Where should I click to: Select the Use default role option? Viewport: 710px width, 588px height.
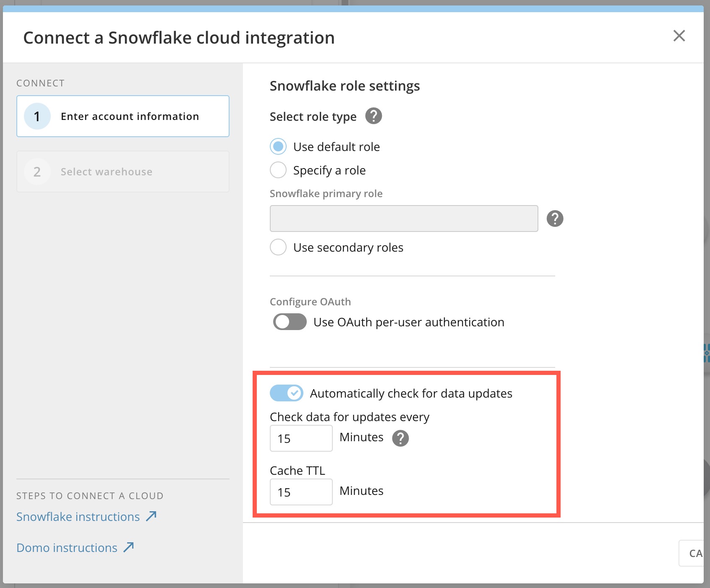click(278, 147)
